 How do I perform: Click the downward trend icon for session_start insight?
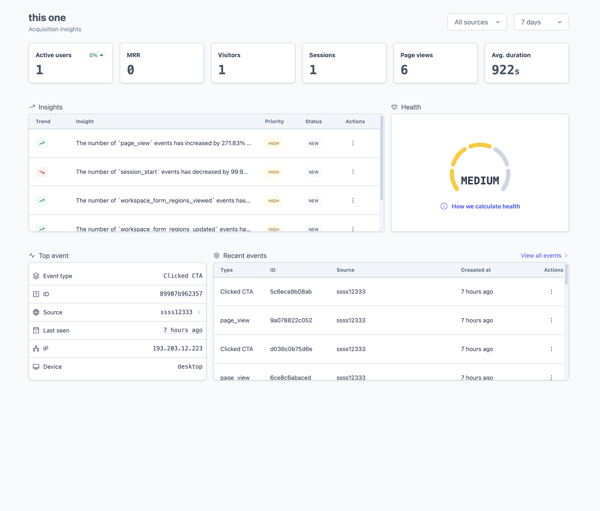tap(42, 172)
